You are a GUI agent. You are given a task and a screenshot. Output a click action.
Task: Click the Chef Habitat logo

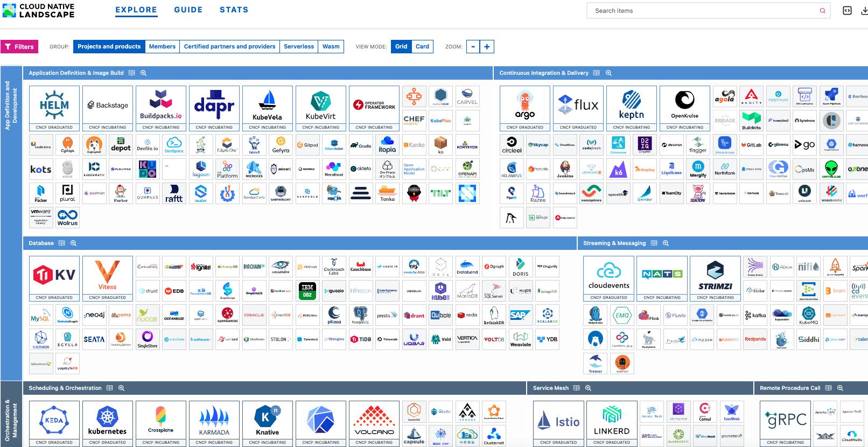pyautogui.click(x=414, y=121)
